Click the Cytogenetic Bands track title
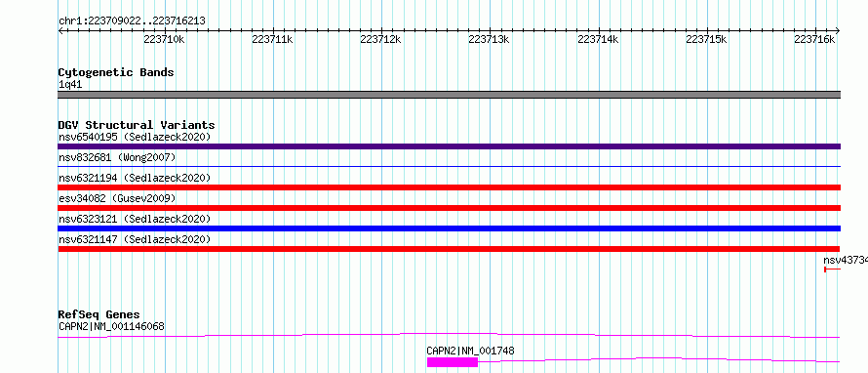Image resolution: width=868 pixels, height=373 pixels. [116, 72]
